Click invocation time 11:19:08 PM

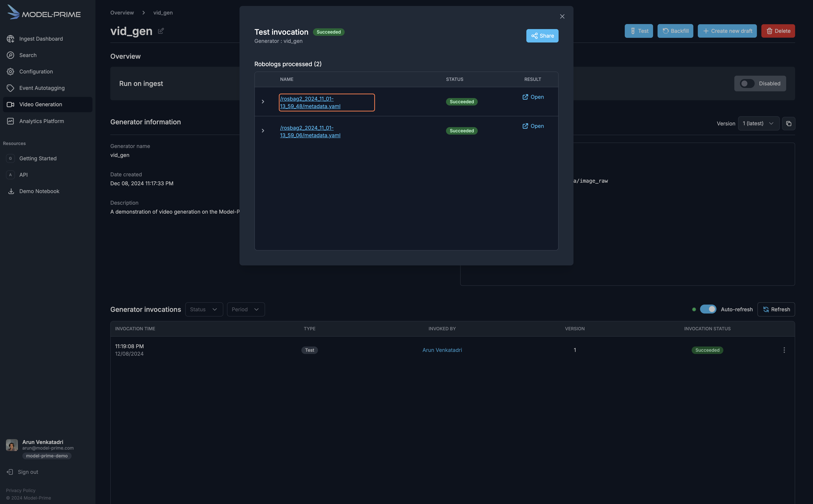pos(129,346)
